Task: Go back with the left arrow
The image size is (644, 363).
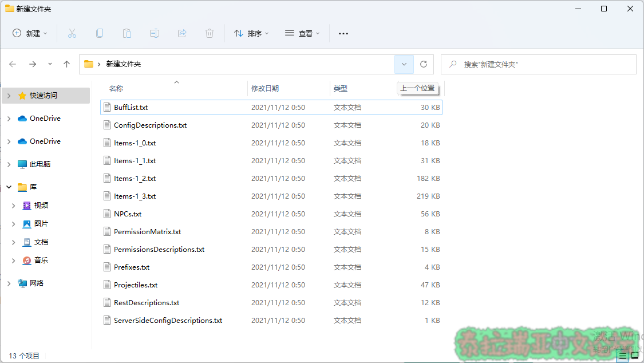Action: pyautogui.click(x=13, y=64)
